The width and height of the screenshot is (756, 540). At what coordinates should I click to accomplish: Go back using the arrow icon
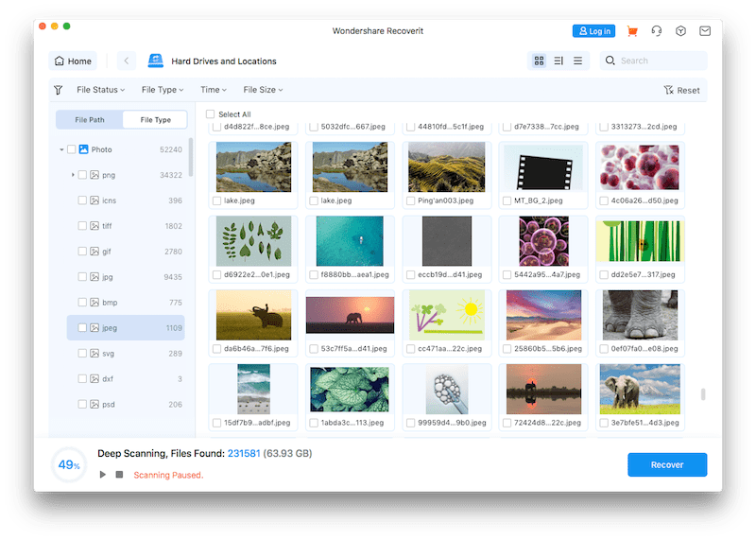pyautogui.click(x=128, y=61)
